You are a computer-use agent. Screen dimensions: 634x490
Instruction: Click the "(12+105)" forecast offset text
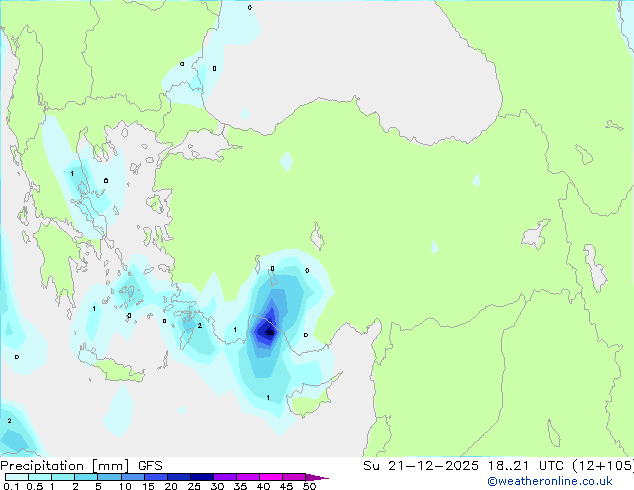click(603, 466)
